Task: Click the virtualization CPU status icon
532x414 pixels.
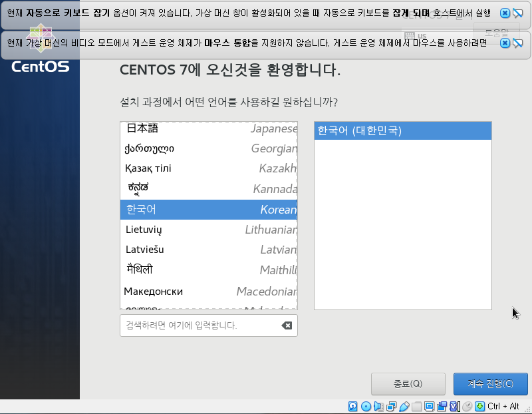Action: (x=455, y=406)
